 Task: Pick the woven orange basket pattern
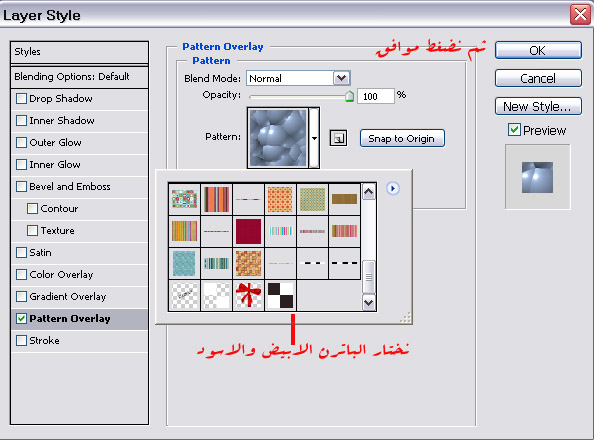[x=248, y=263]
